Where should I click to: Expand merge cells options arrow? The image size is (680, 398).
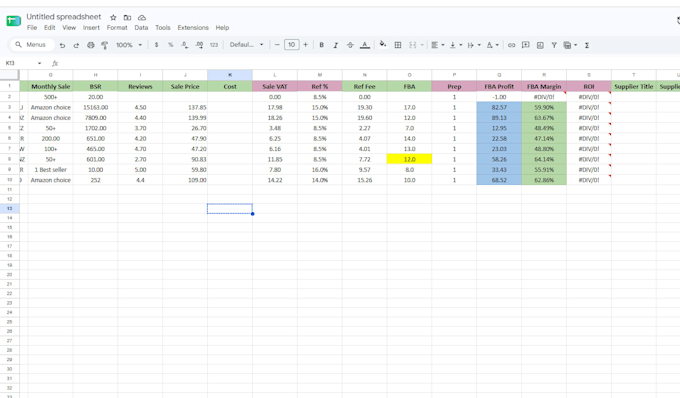point(422,45)
